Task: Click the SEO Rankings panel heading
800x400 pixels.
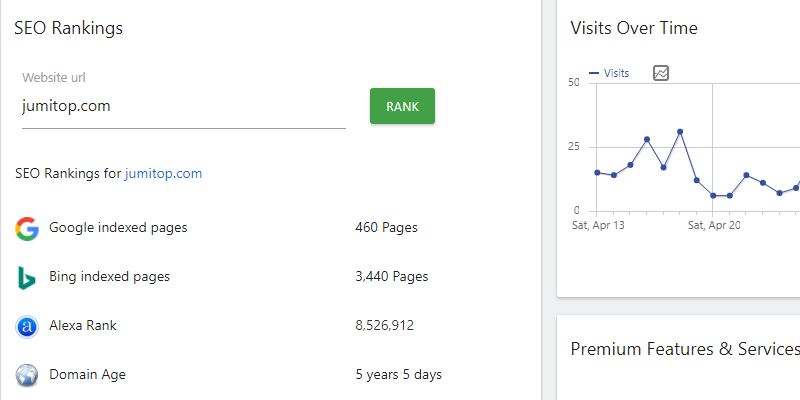Action: [x=68, y=28]
